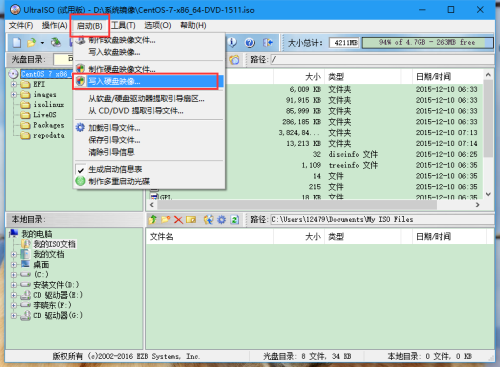Click the 94% of 4.7GB capacity bar
The image size is (500, 367).
(427, 43)
